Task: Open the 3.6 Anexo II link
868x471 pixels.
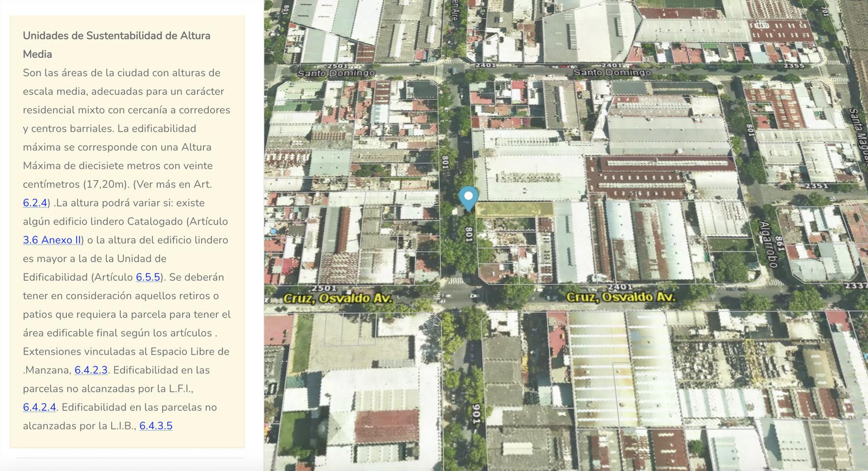Action: click(x=52, y=240)
